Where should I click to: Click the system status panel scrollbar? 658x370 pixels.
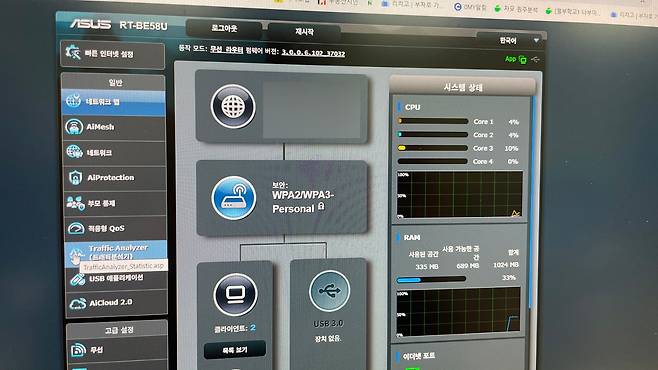[534, 201]
